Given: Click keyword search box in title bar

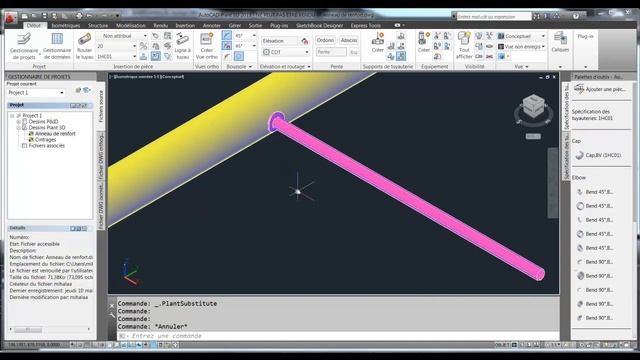Looking at the screenshot, I should tap(494, 16).
